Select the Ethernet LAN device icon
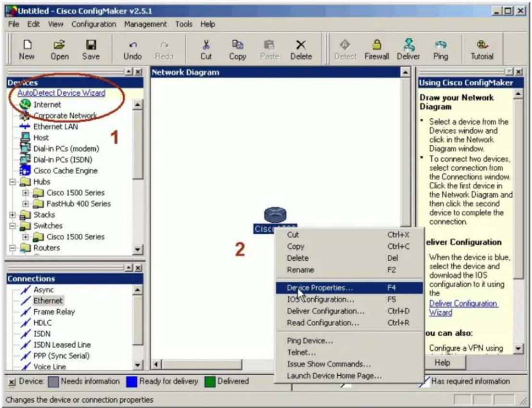The width and height of the screenshot is (532, 408). coord(25,126)
